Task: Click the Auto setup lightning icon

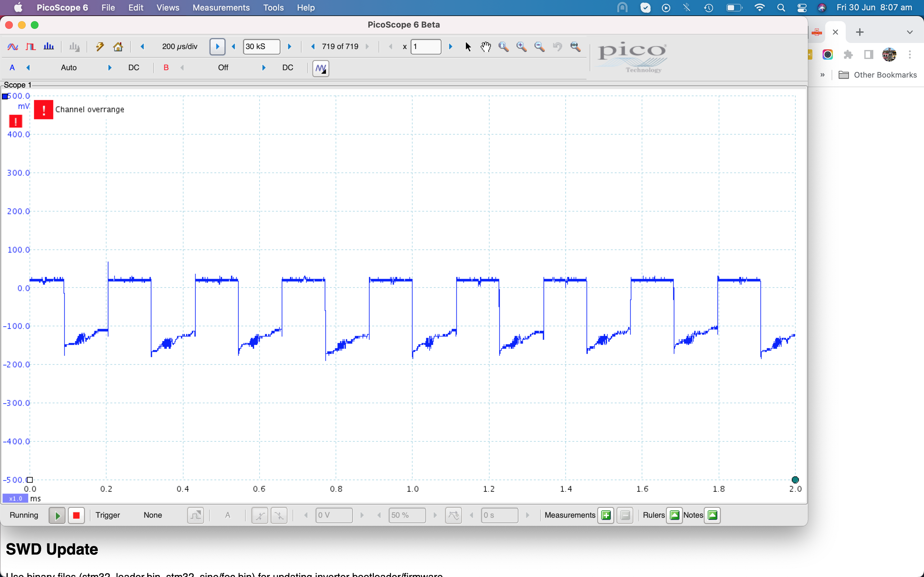Action: (100, 46)
